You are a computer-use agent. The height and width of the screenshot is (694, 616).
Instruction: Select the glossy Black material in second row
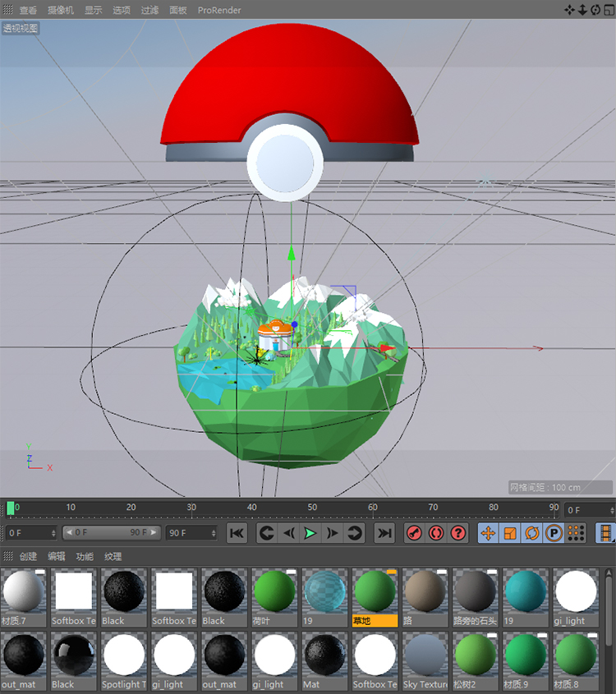pyautogui.click(x=73, y=661)
